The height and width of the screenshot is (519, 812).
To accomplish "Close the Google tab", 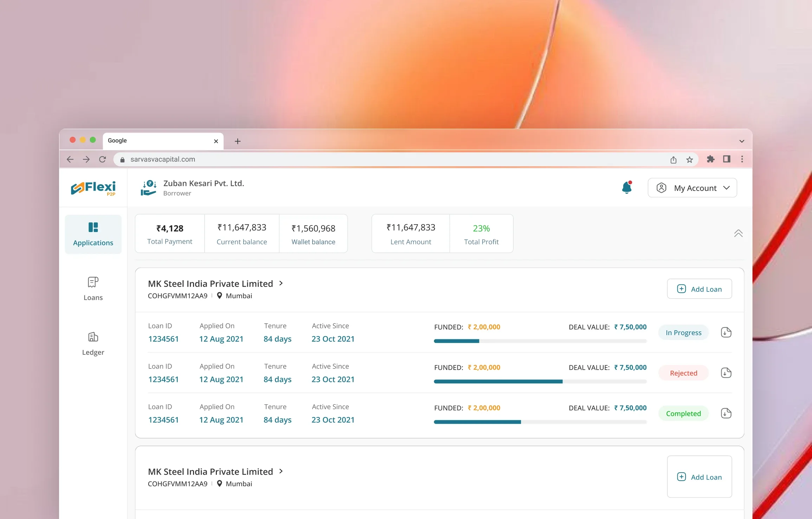I will click(216, 141).
